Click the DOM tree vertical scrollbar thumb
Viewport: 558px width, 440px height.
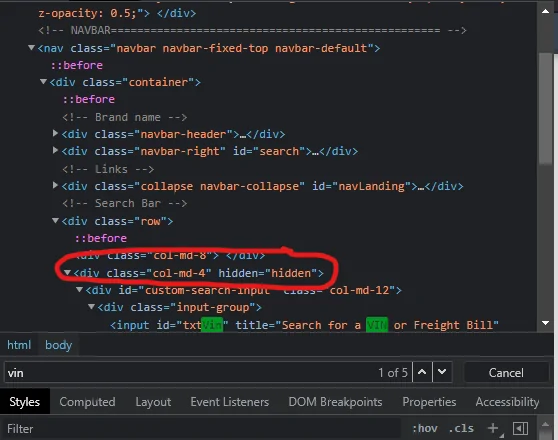click(545, 108)
